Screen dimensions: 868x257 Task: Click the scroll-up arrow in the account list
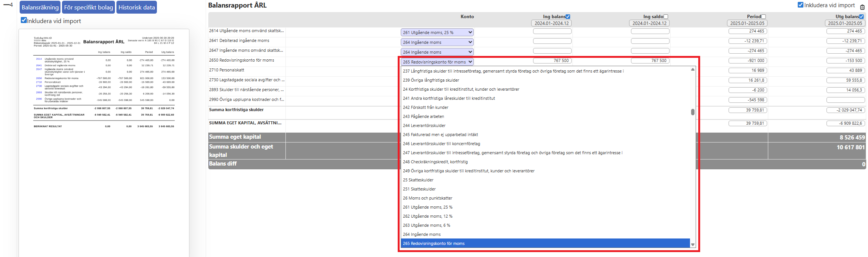pos(693,70)
